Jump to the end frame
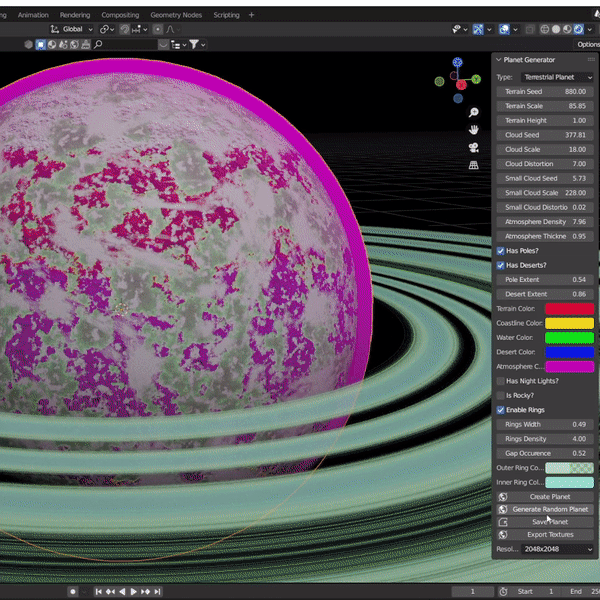This screenshot has height=600, width=600. [x=157, y=592]
